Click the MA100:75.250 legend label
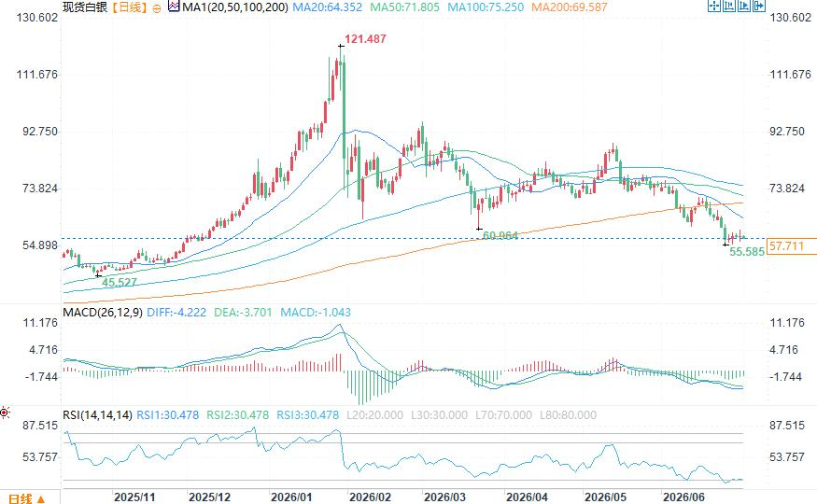 click(486, 7)
